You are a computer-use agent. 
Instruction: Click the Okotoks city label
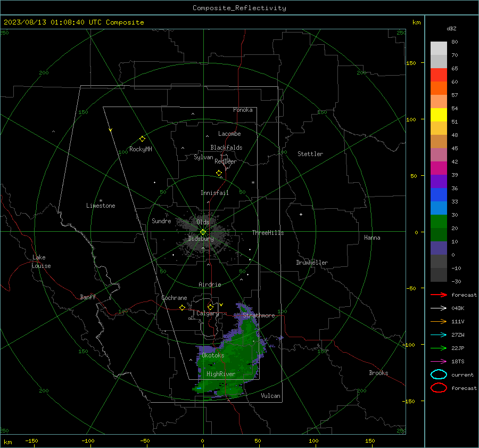(x=213, y=355)
